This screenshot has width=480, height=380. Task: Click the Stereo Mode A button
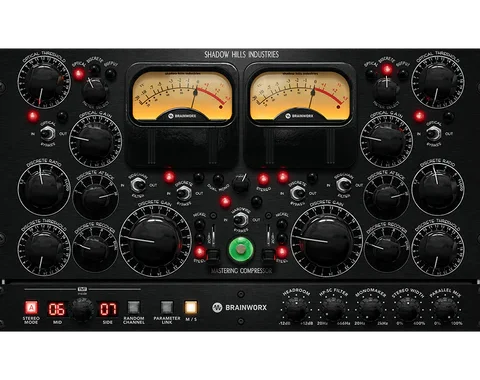tap(31, 307)
